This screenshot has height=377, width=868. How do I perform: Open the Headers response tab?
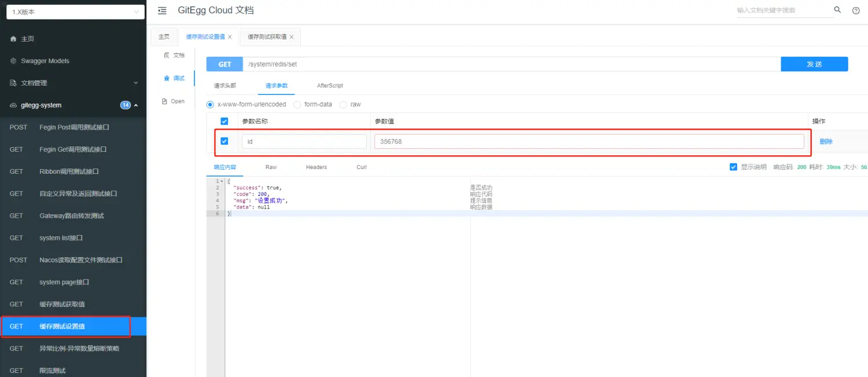coord(317,167)
